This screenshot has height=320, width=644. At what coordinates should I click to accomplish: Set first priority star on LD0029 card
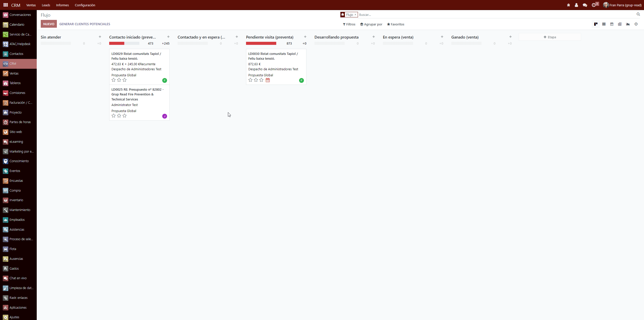(x=113, y=80)
